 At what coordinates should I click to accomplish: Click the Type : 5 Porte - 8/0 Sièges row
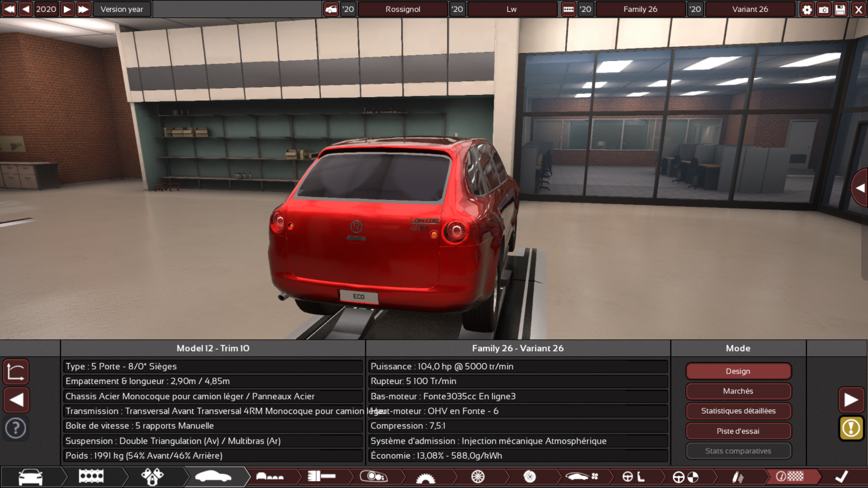pyautogui.click(x=213, y=366)
